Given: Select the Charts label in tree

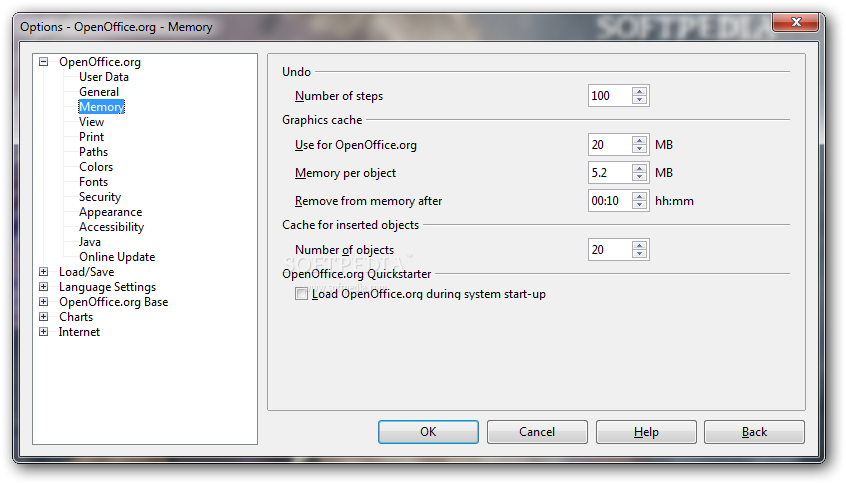Looking at the screenshot, I should pyautogui.click(x=76, y=317).
